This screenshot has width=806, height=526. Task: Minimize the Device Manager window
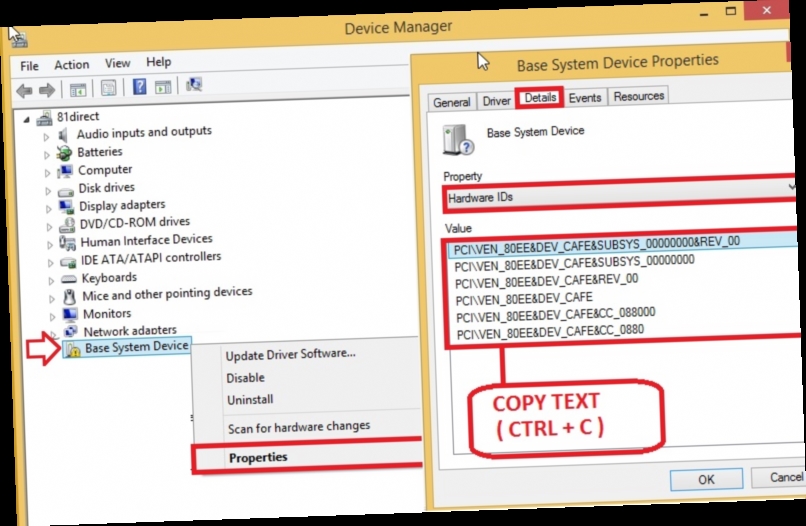click(x=704, y=13)
